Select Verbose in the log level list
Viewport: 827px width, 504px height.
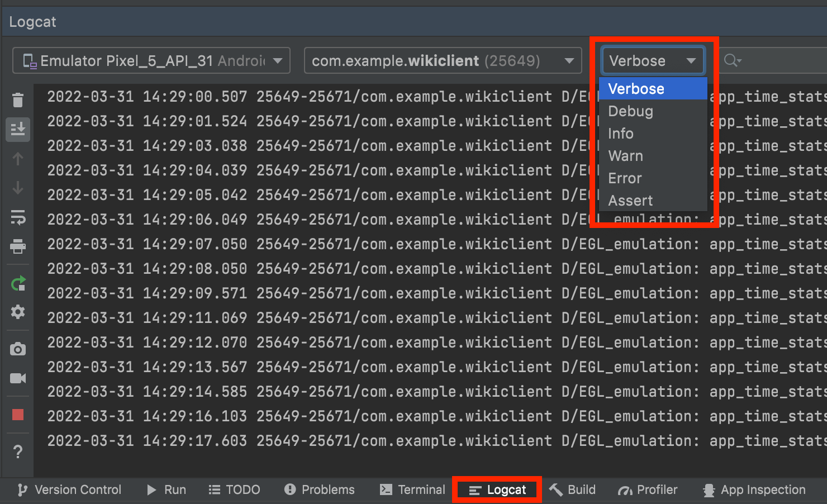[653, 88]
